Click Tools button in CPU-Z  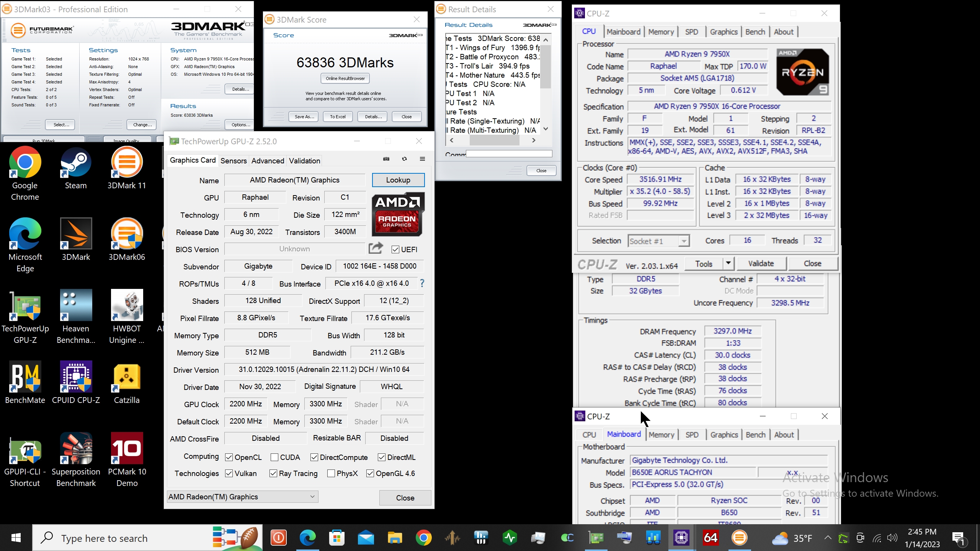(x=704, y=263)
